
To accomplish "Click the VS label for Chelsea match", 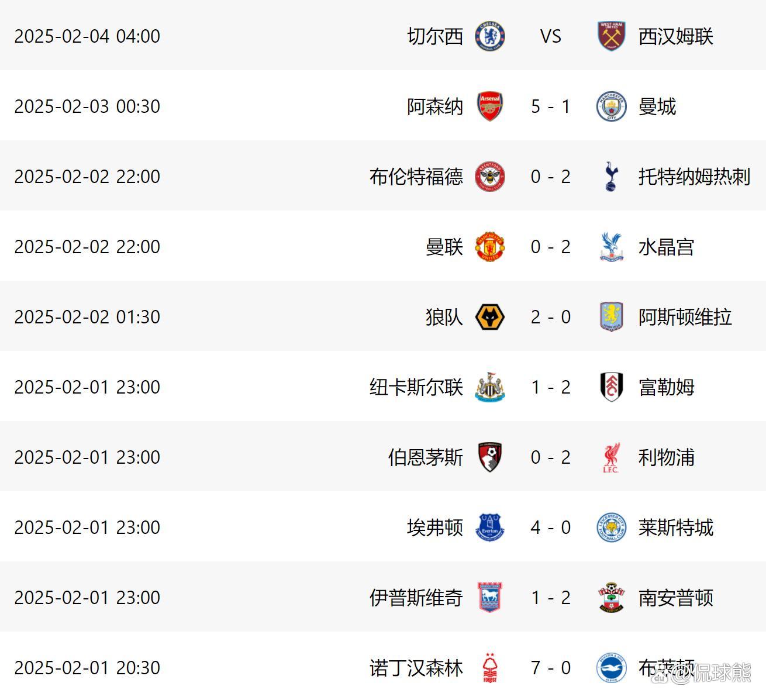I will (x=550, y=36).
